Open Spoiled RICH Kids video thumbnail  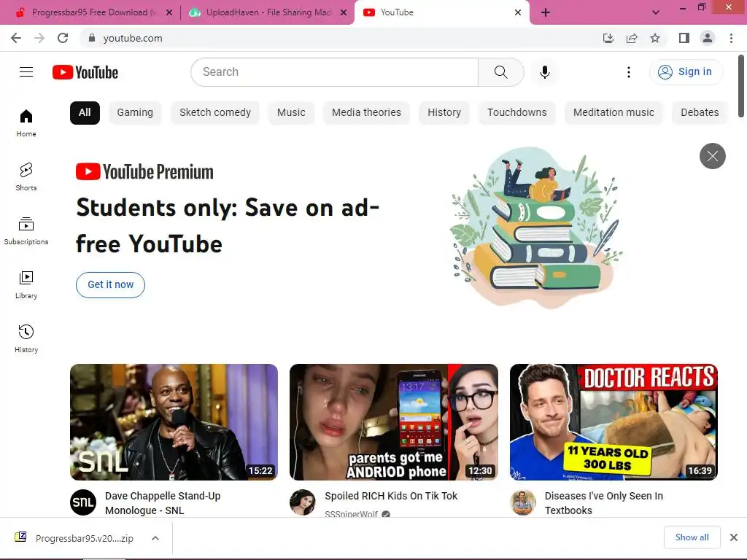tap(393, 422)
